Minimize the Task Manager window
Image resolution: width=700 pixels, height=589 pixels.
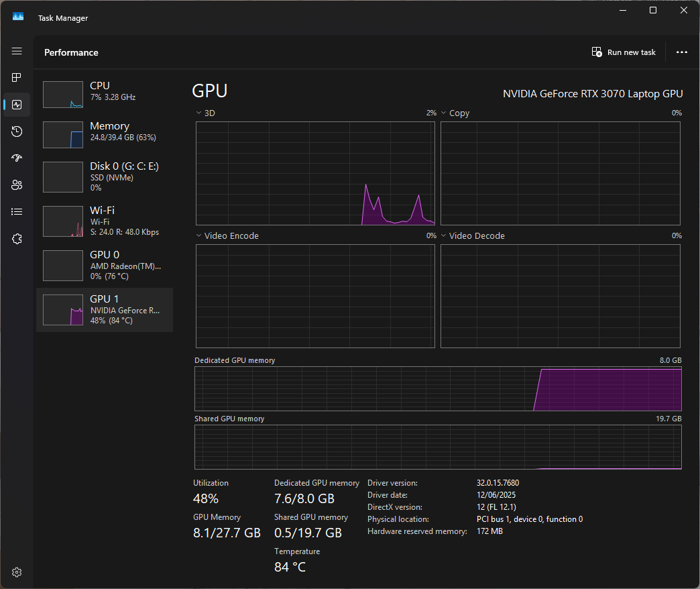pos(623,10)
